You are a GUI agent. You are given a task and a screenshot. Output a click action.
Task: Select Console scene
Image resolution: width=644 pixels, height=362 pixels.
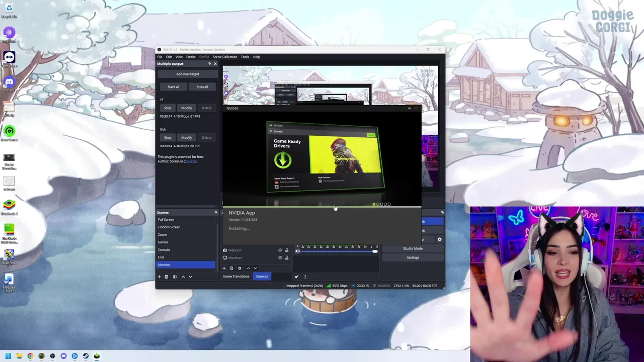[186, 250]
